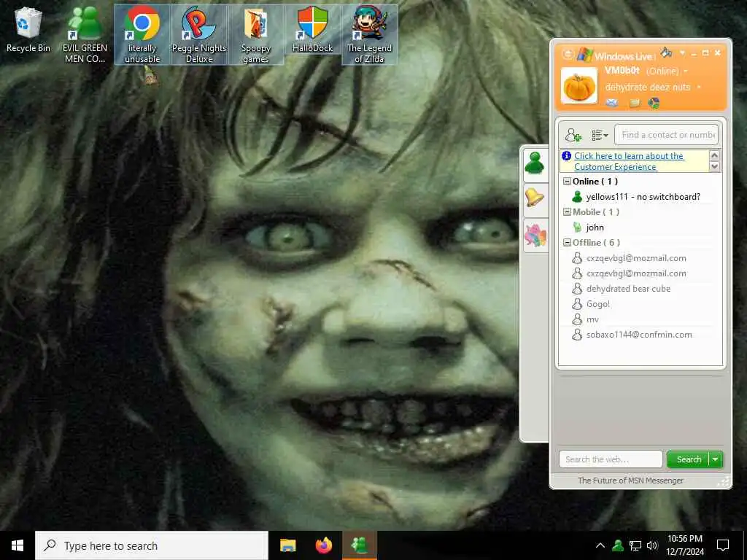Open the volume speaker tray icon

pyautogui.click(x=651, y=545)
